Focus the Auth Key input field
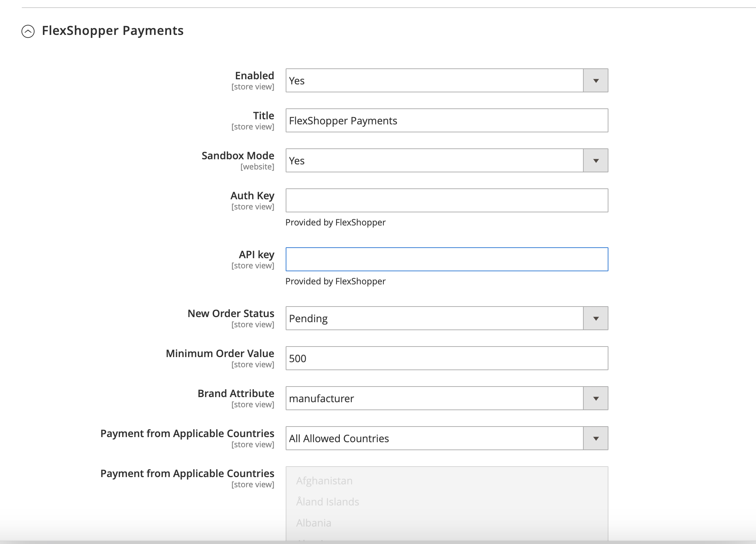This screenshot has height=544, width=756. pos(447,200)
